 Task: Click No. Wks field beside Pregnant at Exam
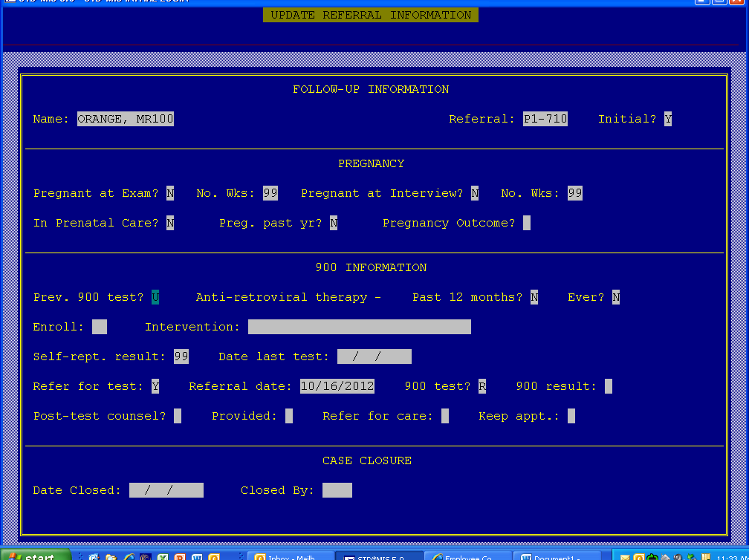pyautogui.click(x=270, y=193)
